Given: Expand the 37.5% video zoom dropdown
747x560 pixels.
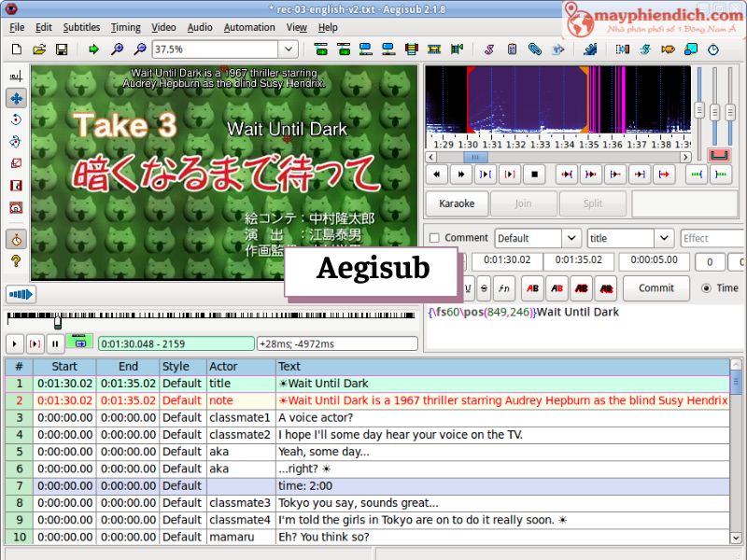Looking at the screenshot, I should (289, 49).
